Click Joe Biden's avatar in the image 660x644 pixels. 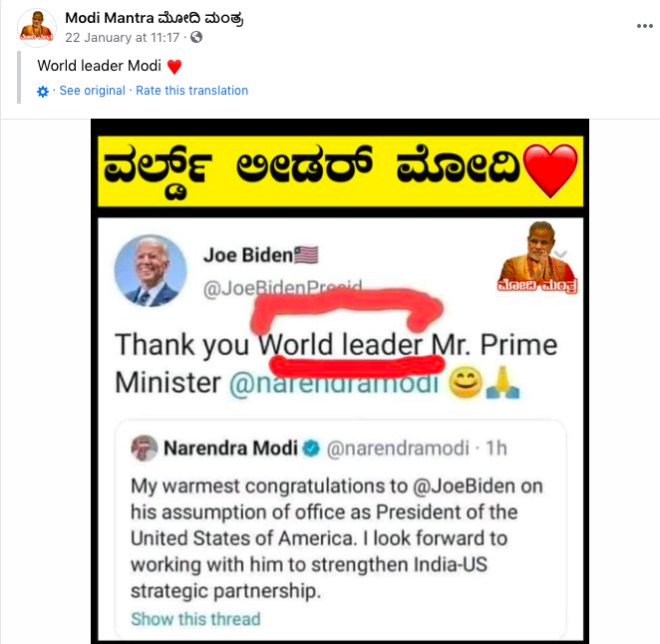click(151, 270)
